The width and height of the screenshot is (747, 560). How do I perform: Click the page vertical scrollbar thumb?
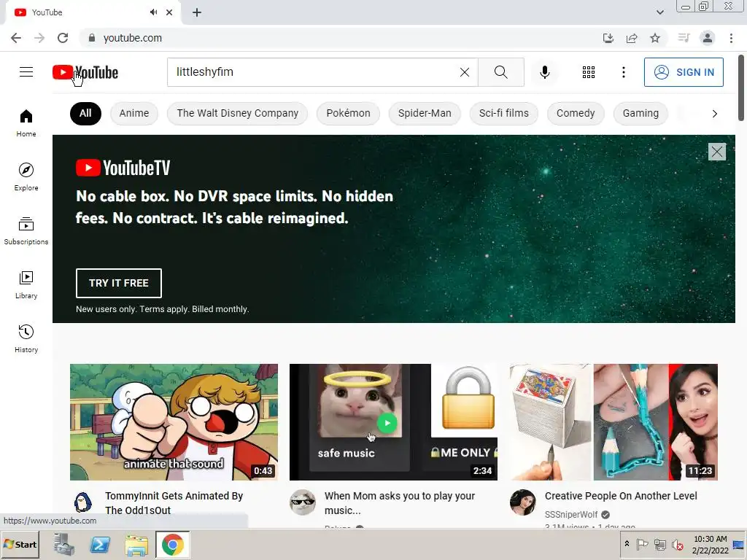741,87
